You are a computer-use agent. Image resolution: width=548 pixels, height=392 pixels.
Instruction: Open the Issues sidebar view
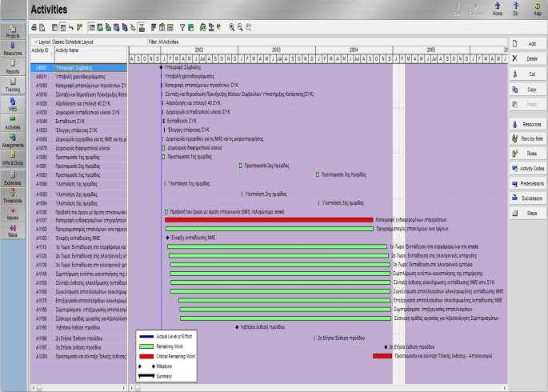[x=13, y=214]
